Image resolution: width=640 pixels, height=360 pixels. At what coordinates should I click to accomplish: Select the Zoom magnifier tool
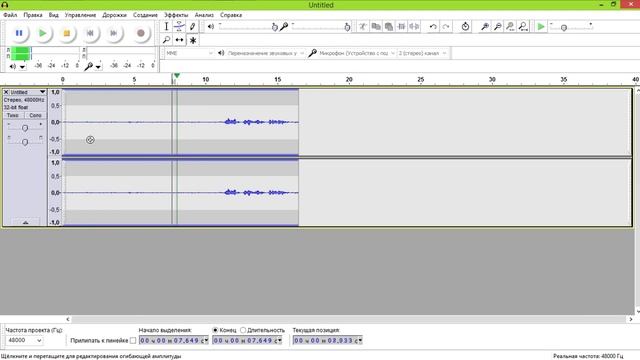coord(166,40)
